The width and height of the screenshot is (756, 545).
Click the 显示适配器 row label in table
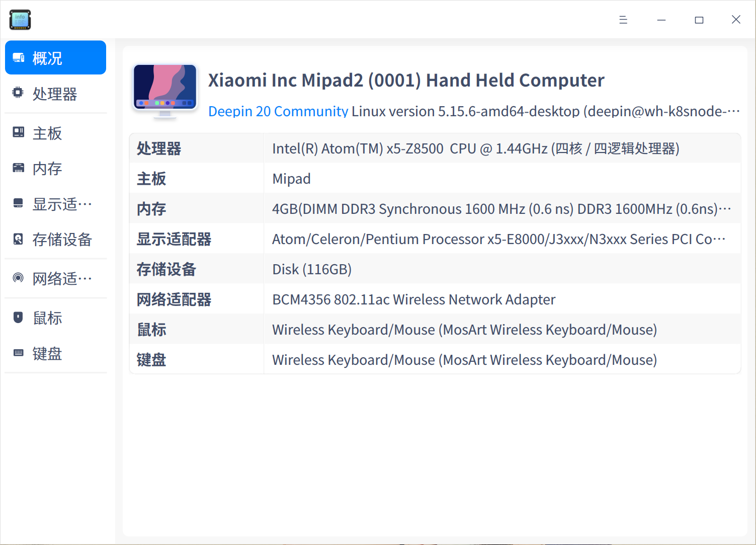(x=174, y=239)
